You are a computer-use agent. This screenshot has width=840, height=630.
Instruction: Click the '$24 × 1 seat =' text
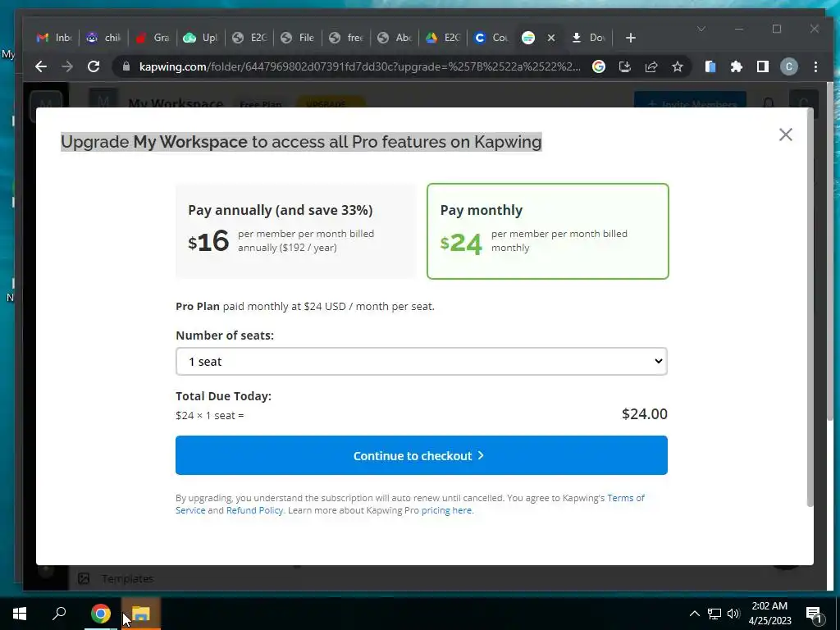click(209, 416)
